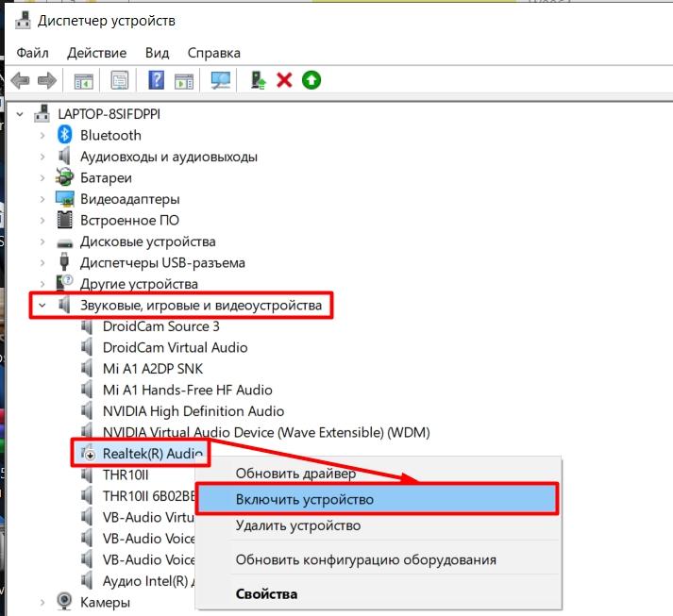Select NVIDIA Virtual Audio Device (Wave Extensible)
The width and height of the screenshot is (673, 616).
coord(266,432)
